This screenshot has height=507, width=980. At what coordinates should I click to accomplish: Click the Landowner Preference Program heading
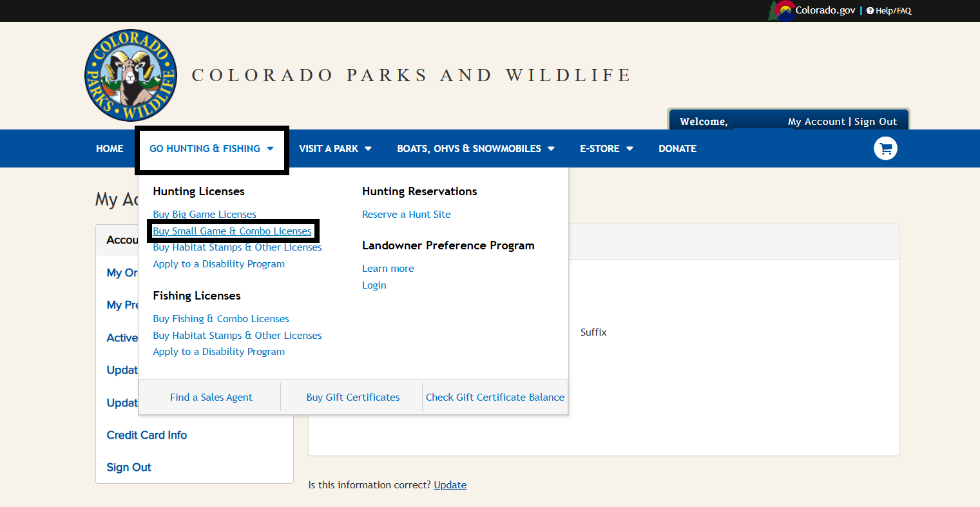[448, 245]
